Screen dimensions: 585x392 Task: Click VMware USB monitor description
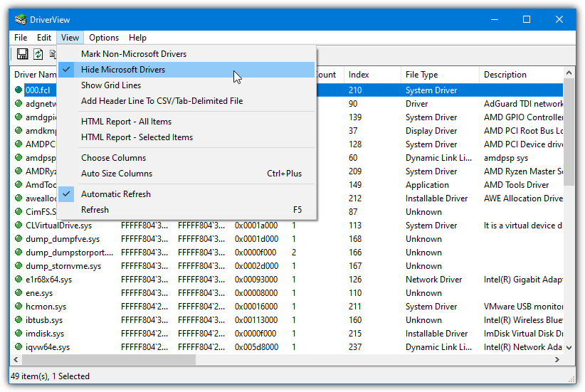524,306
